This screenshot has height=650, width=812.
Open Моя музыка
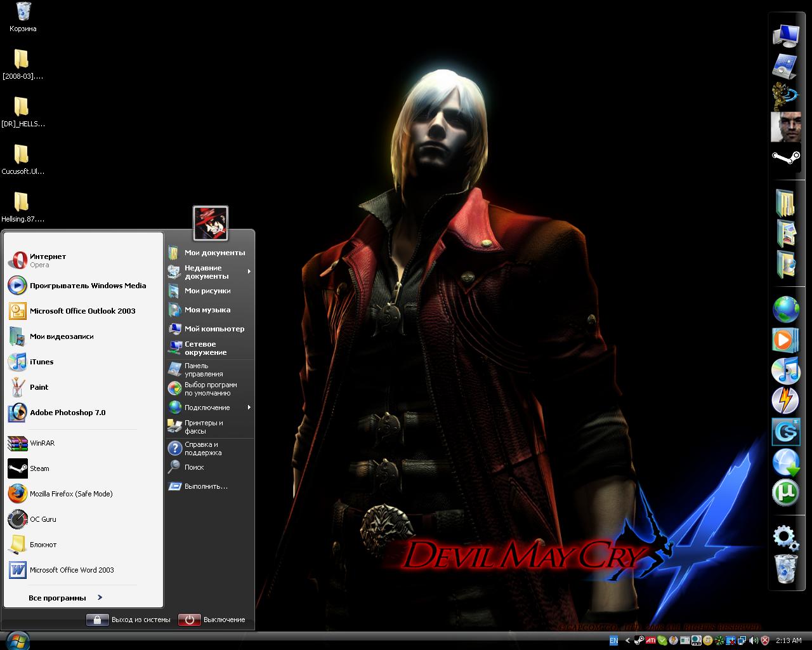209,310
